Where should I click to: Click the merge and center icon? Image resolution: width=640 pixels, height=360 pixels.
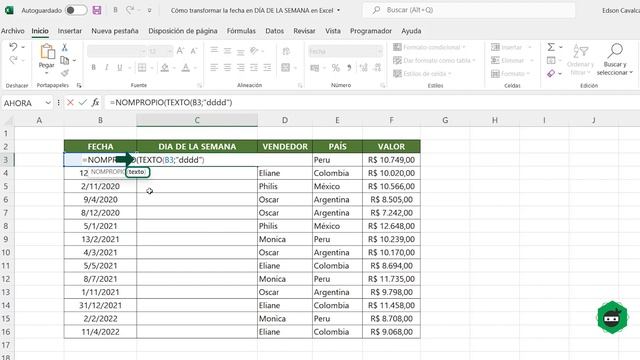click(x=286, y=68)
